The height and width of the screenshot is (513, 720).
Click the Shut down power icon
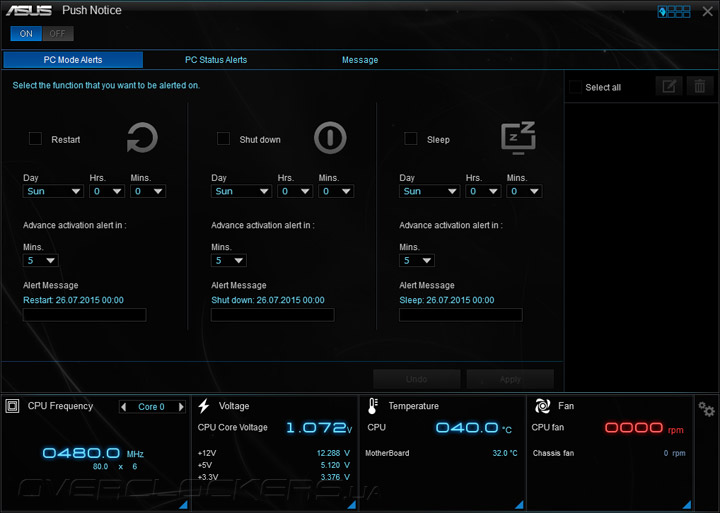click(x=330, y=137)
